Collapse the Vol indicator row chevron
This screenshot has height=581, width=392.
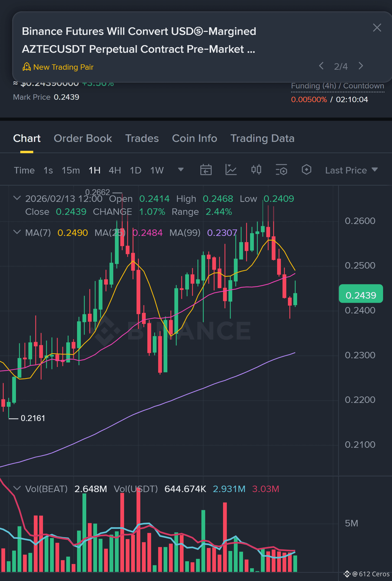tap(17, 489)
